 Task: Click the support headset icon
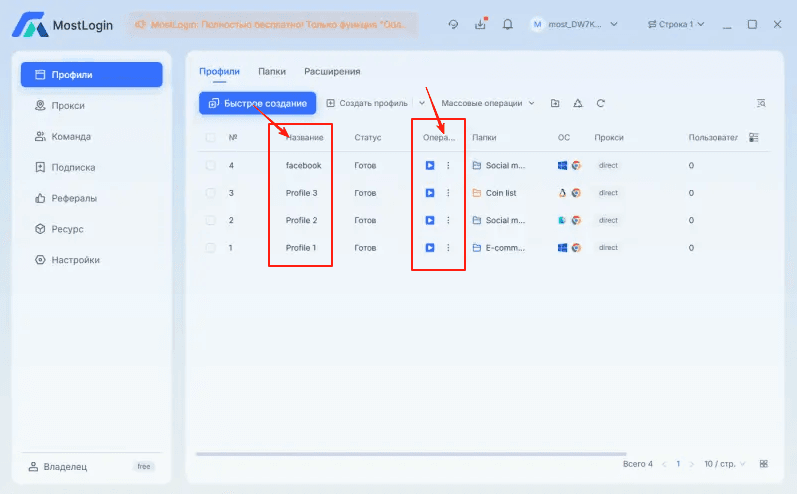[453, 24]
